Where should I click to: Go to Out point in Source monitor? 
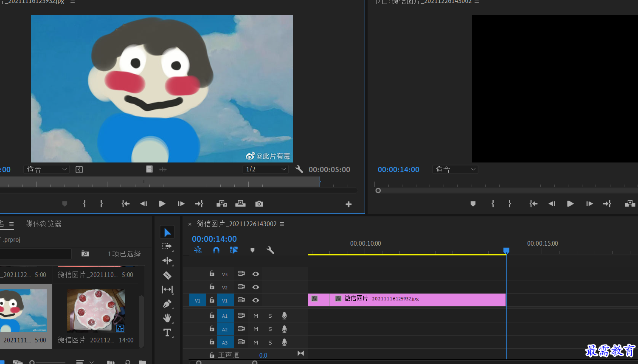(199, 204)
